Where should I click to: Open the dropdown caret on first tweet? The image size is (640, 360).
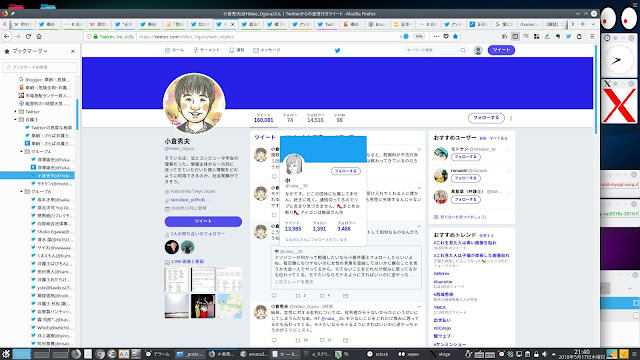[x=419, y=149]
